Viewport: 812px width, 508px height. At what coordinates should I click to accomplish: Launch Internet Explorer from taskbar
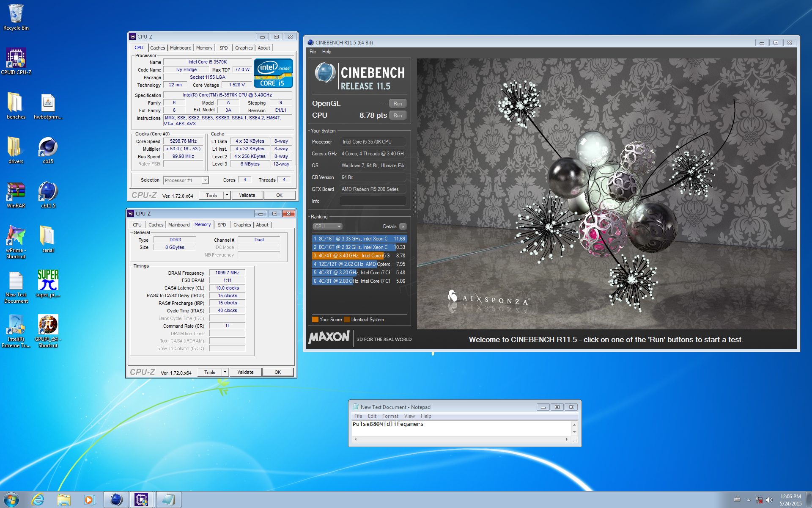pyautogui.click(x=38, y=500)
